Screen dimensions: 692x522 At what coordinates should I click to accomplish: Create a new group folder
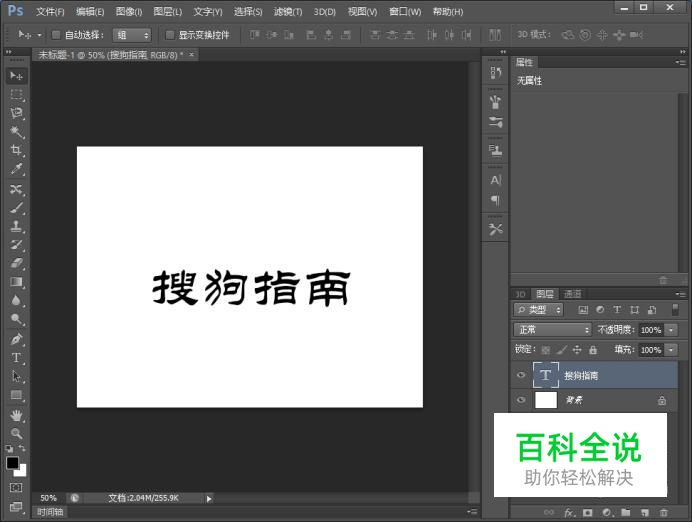(625, 513)
